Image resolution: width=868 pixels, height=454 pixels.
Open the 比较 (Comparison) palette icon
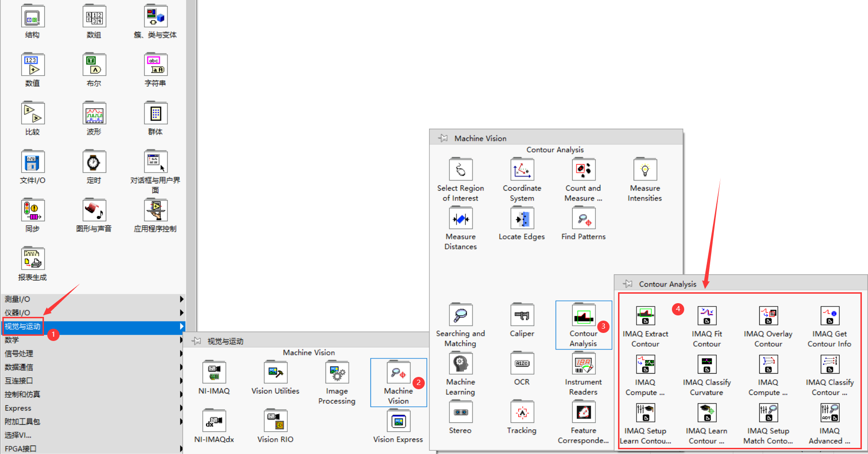33,114
